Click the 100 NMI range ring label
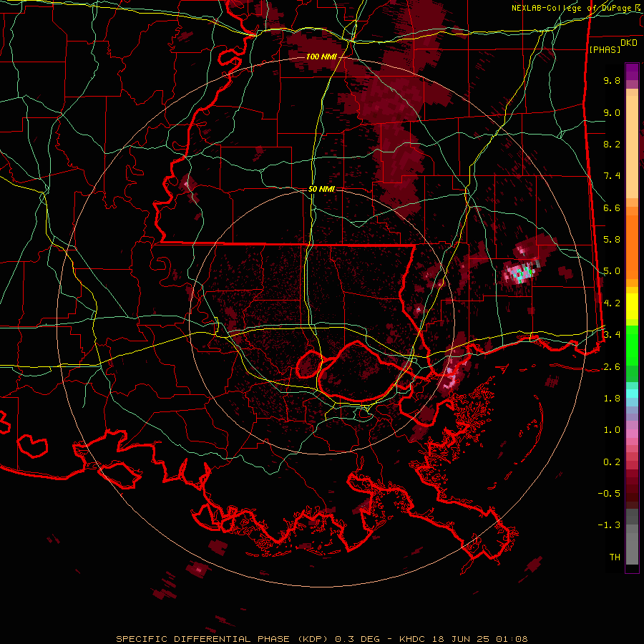 pos(321,57)
